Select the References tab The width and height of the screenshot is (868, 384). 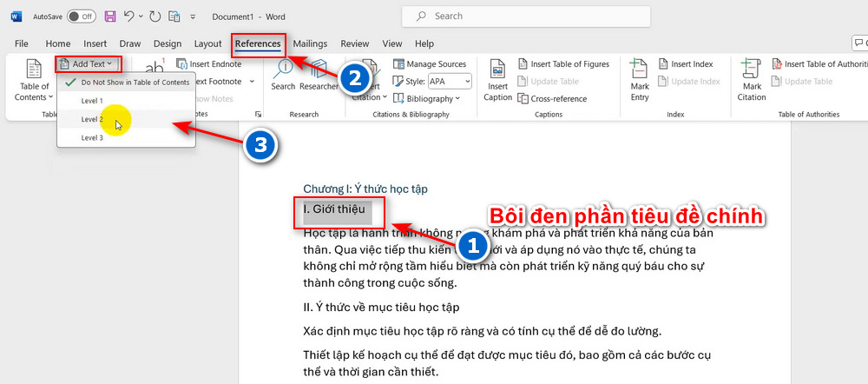258,43
